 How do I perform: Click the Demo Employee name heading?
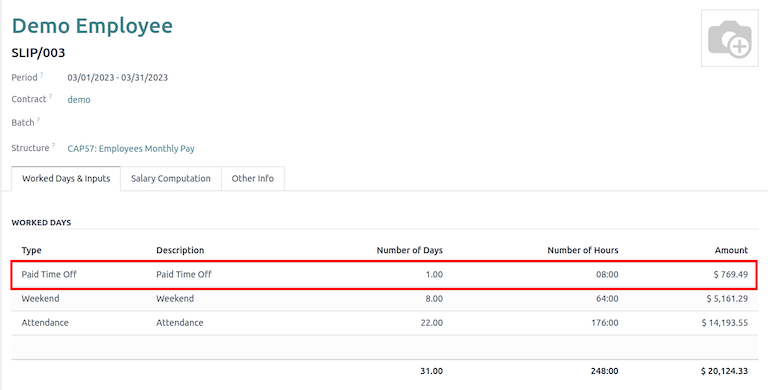[92, 25]
